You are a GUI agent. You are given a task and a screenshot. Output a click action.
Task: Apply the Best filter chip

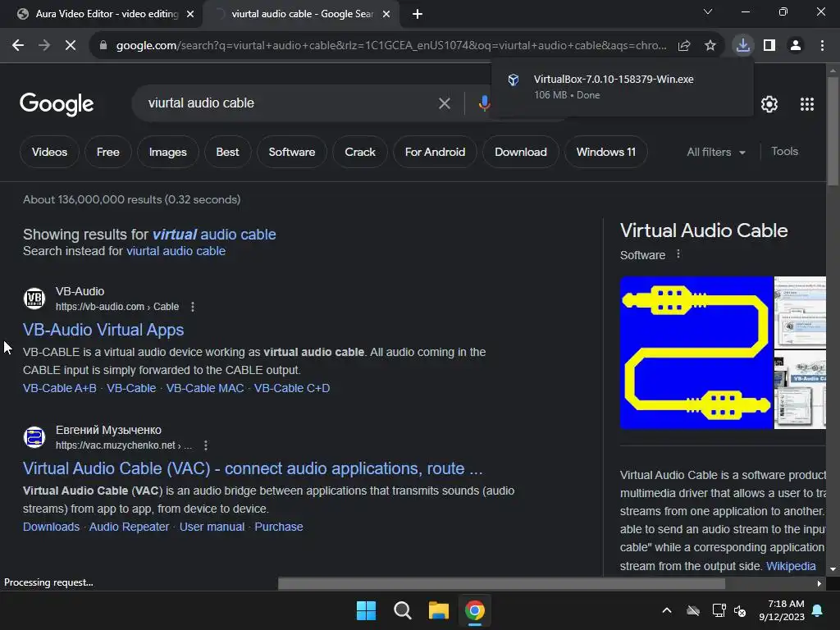[x=228, y=152]
